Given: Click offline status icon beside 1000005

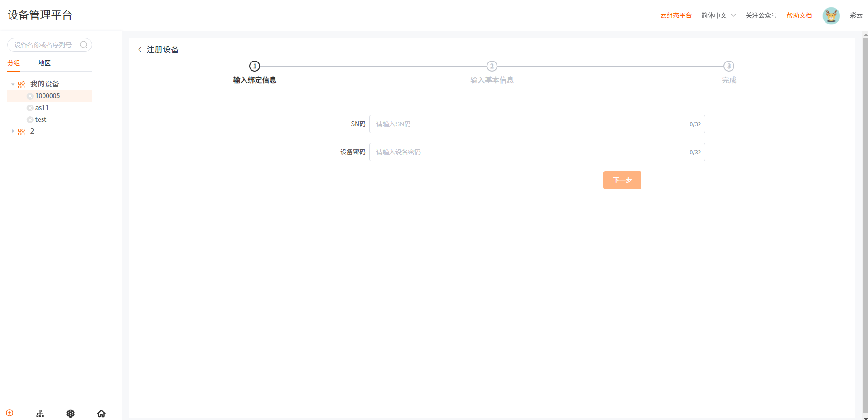Looking at the screenshot, I should point(30,96).
